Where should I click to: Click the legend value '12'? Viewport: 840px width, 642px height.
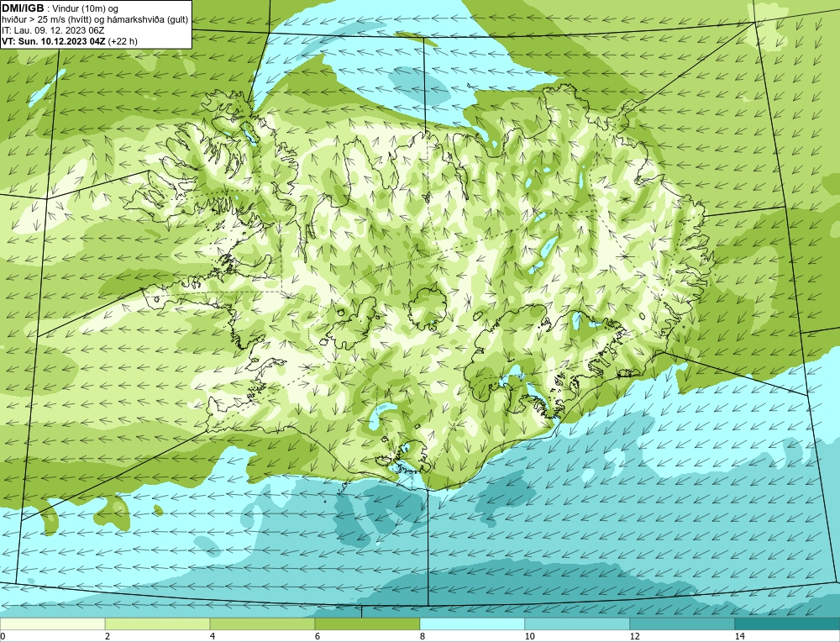coord(635,636)
